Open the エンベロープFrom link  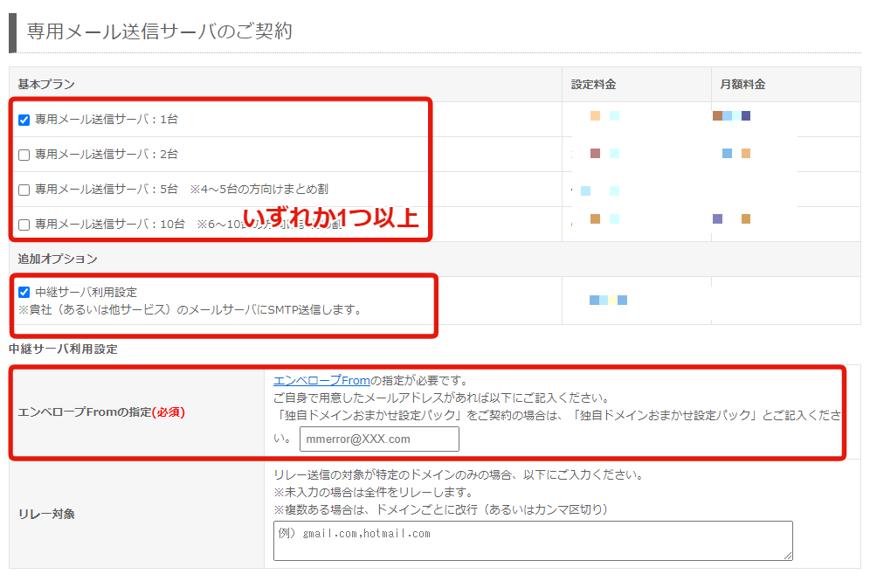pyautogui.click(x=321, y=380)
